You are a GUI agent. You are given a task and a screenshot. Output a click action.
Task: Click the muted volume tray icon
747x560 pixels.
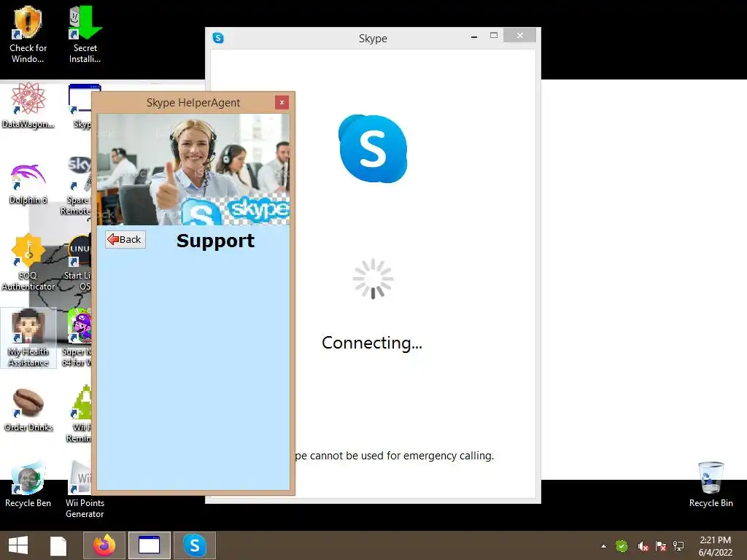pos(643,546)
